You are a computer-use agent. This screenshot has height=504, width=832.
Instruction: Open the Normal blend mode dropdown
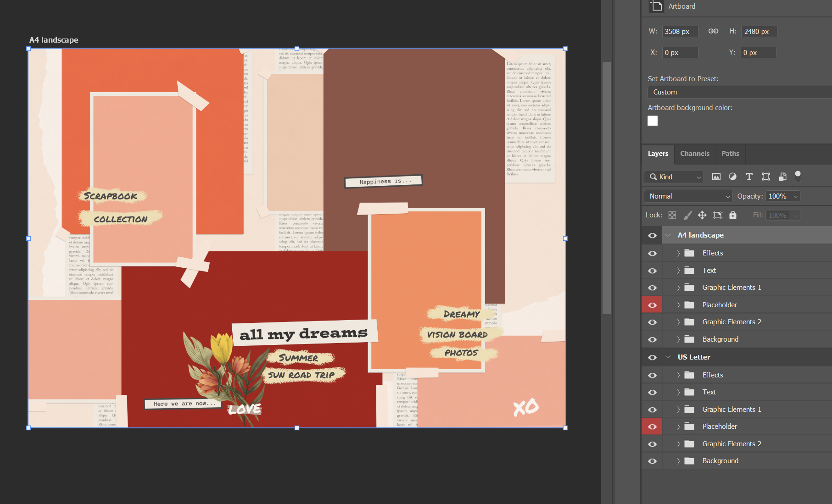(x=688, y=196)
